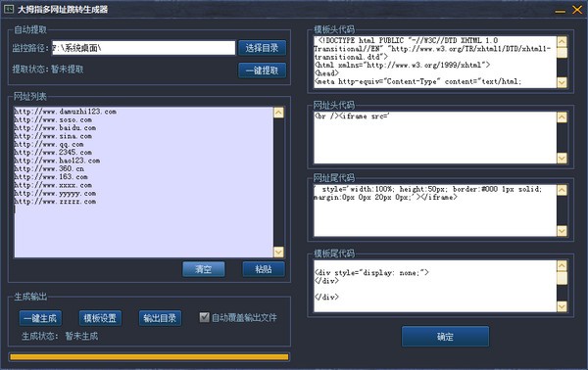
Task: Click up arrow in 网址尾代码 box
Action: (562, 190)
